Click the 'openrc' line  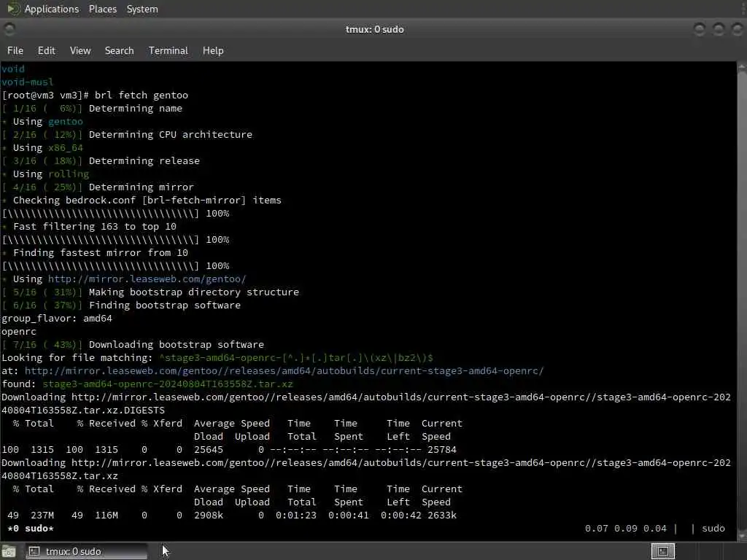[18, 332]
